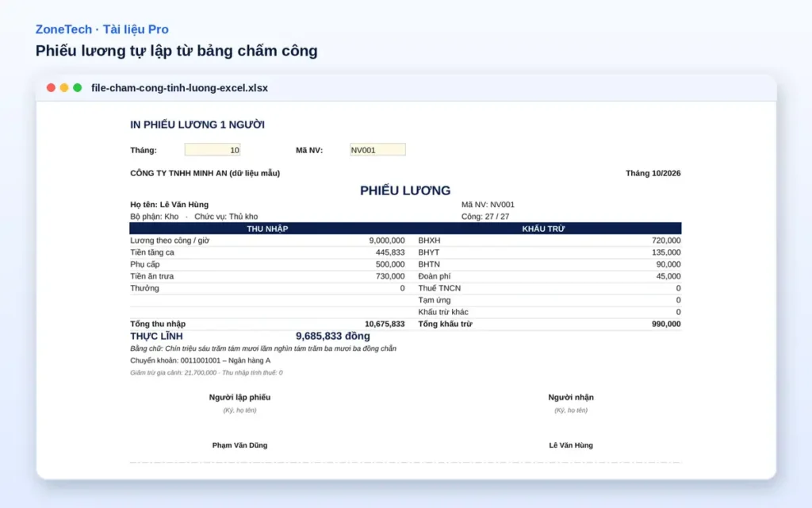The width and height of the screenshot is (812, 508).
Task: Select the Tạm ứng value 0
Action: coord(679,300)
